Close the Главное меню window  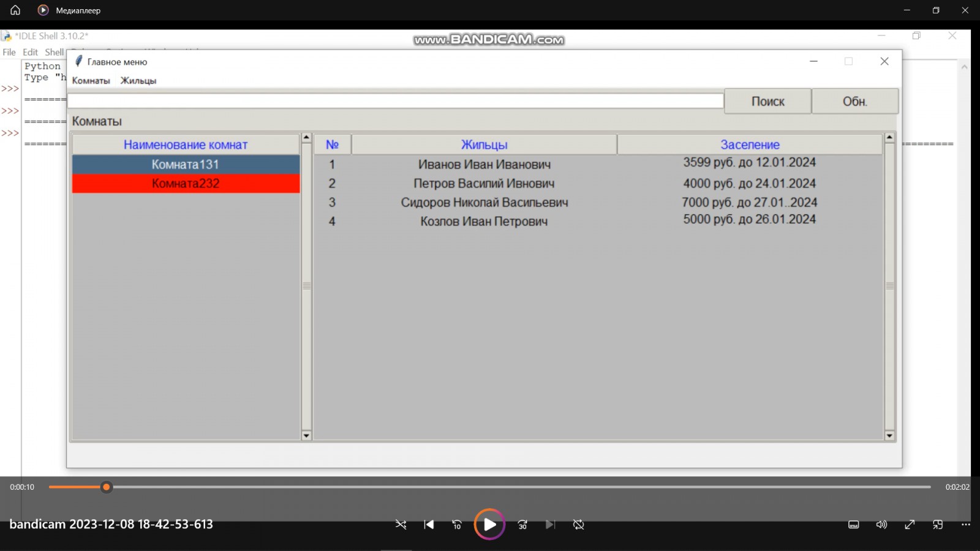click(884, 61)
